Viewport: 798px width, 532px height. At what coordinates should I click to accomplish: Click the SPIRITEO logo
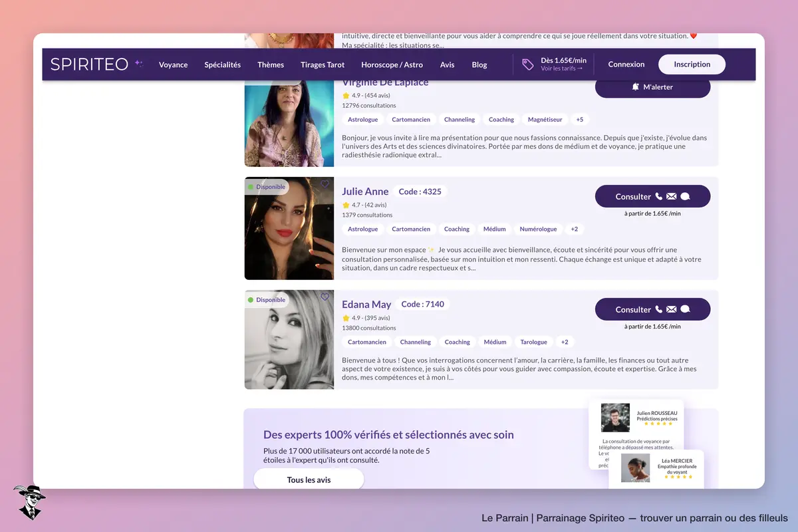coord(97,65)
